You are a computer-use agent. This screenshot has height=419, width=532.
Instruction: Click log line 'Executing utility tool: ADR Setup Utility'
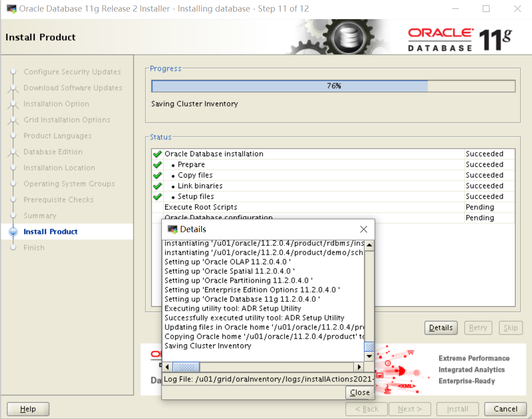tap(233, 308)
